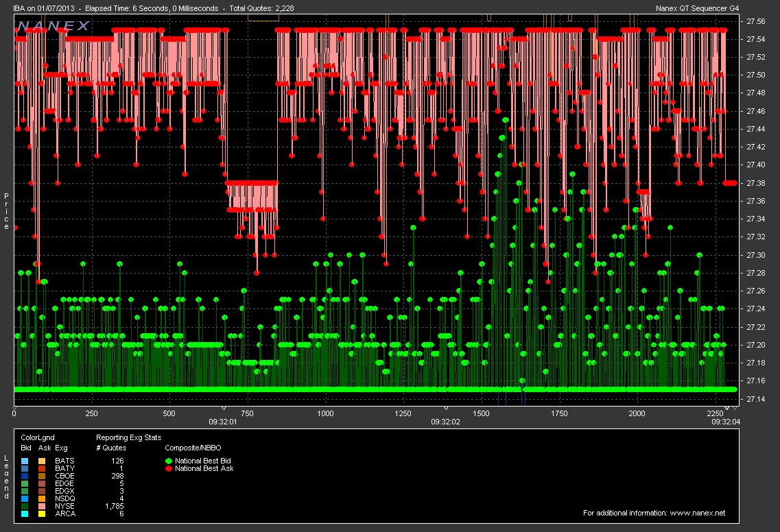The height and width of the screenshot is (532, 780).
Task: Pick the CBOE ask color swatch
Action: pyautogui.click(x=42, y=476)
